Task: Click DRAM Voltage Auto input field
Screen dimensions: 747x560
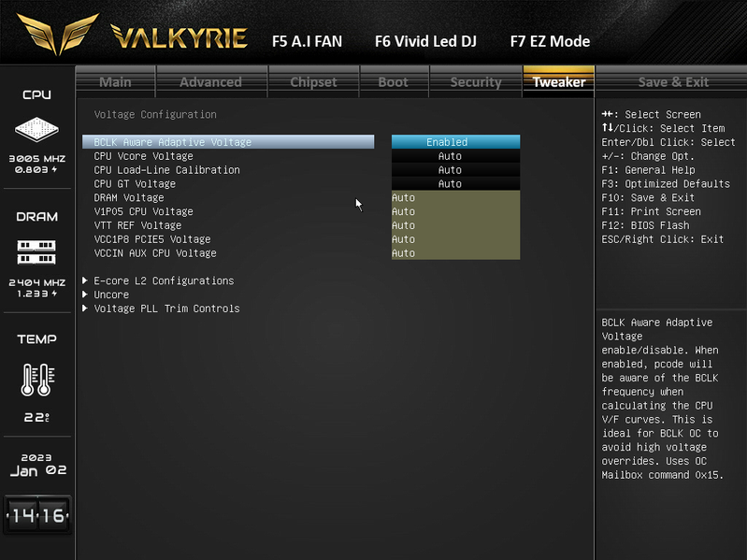Action: (x=455, y=197)
